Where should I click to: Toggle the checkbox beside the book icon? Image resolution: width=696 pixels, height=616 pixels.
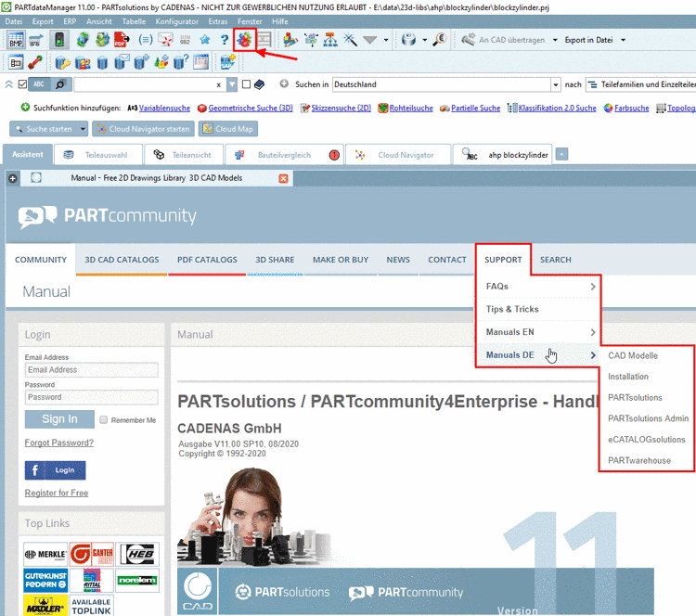click(x=246, y=84)
